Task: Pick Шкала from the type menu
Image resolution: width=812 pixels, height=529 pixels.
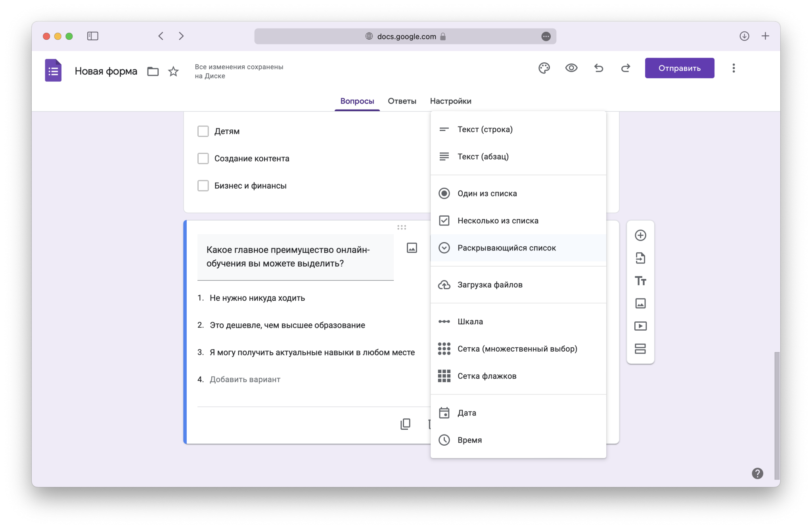Action: pos(470,322)
